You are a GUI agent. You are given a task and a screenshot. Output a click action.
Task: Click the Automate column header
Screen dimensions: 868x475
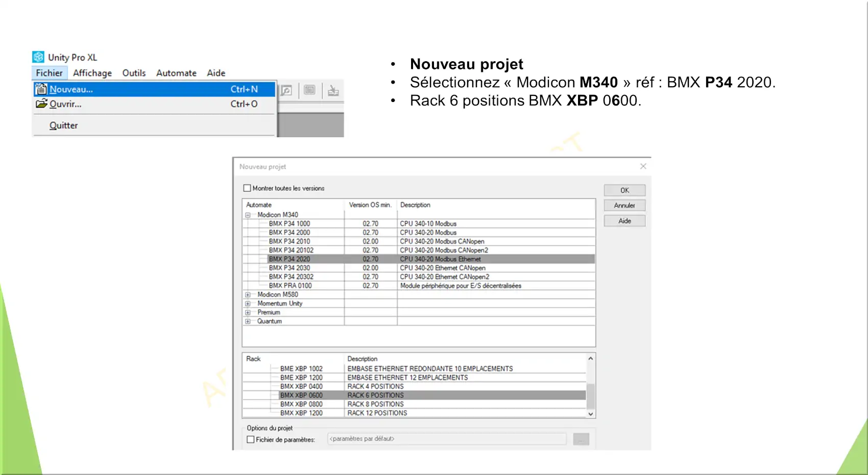[259, 205]
